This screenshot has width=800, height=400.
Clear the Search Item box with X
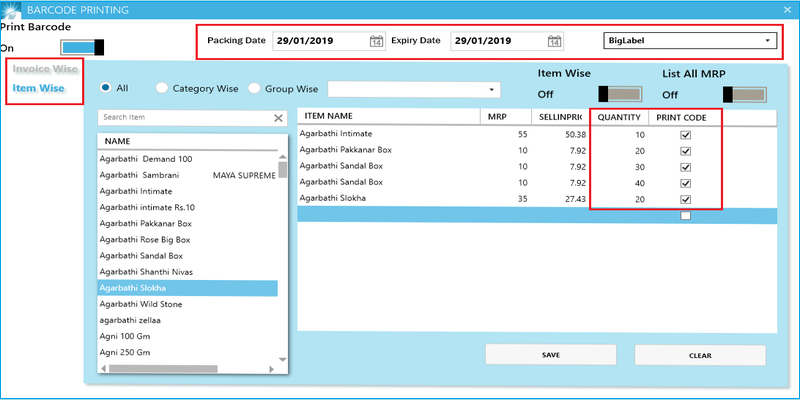279,118
